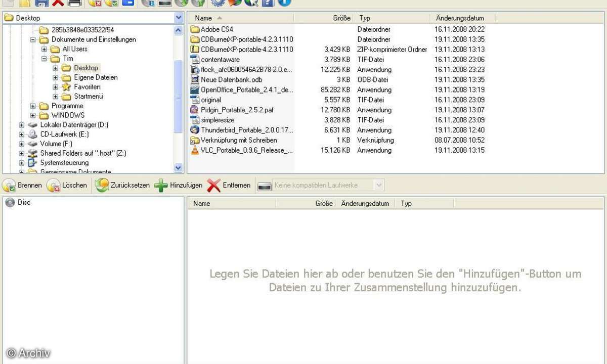Expand the Startmenü folder node
This screenshot has width=607, height=364.
pos(55,97)
